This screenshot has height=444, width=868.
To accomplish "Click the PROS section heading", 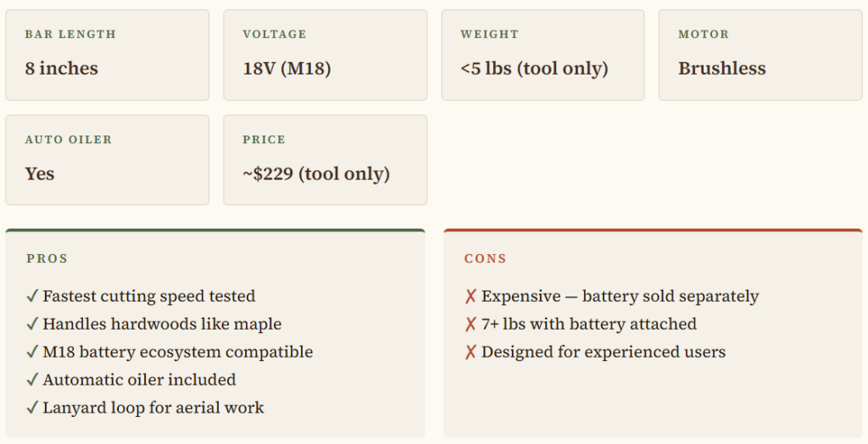I will pyautogui.click(x=47, y=258).
